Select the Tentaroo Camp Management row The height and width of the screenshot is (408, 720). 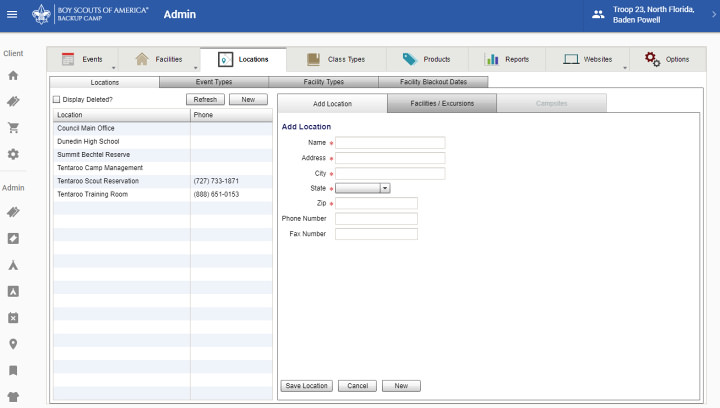[163, 168]
